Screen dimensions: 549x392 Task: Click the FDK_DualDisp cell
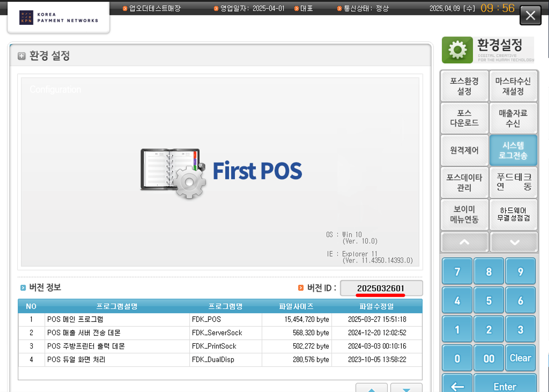(x=226, y=360)
